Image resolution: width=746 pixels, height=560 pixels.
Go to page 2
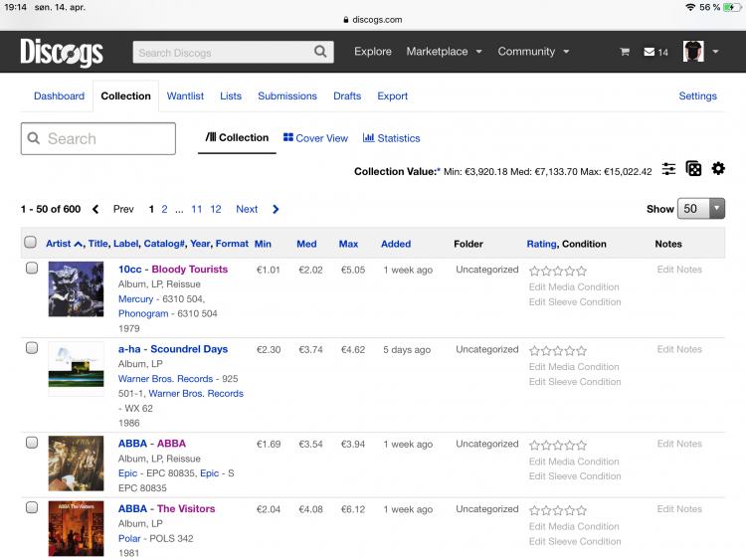pos(164,209)
